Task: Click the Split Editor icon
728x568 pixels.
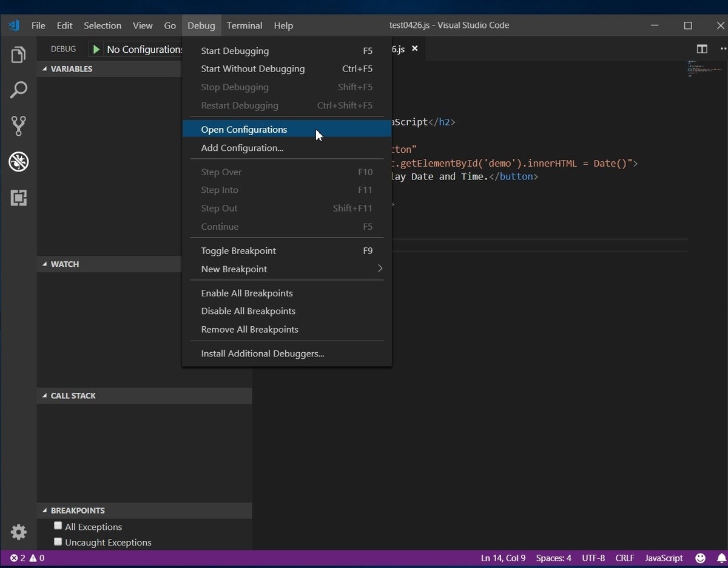Action: point(702,49)
